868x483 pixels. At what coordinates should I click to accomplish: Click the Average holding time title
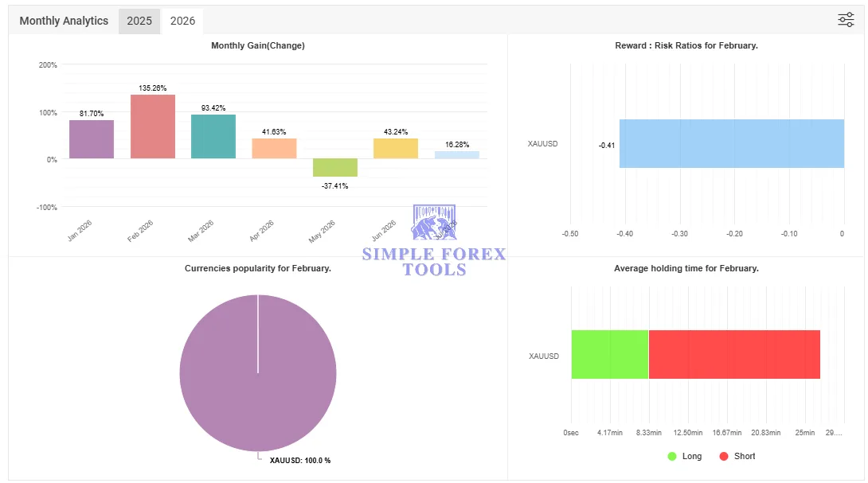tap(686, 268)
